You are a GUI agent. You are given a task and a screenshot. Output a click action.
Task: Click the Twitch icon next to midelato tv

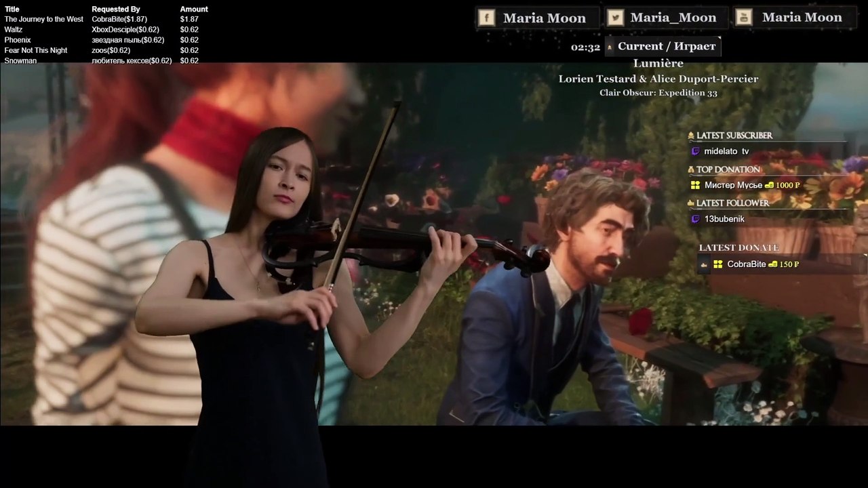pyautogui.click(x=695, y=151)
